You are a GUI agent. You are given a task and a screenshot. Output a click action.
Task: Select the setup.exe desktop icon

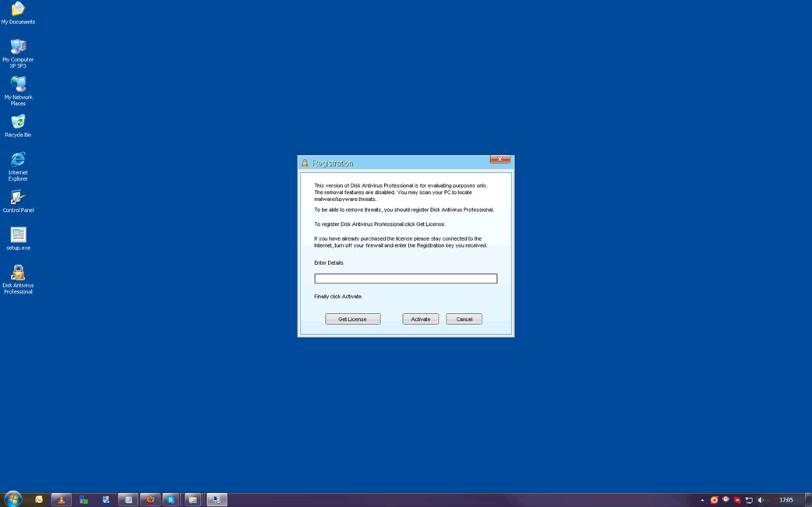(x=18, y=235)
